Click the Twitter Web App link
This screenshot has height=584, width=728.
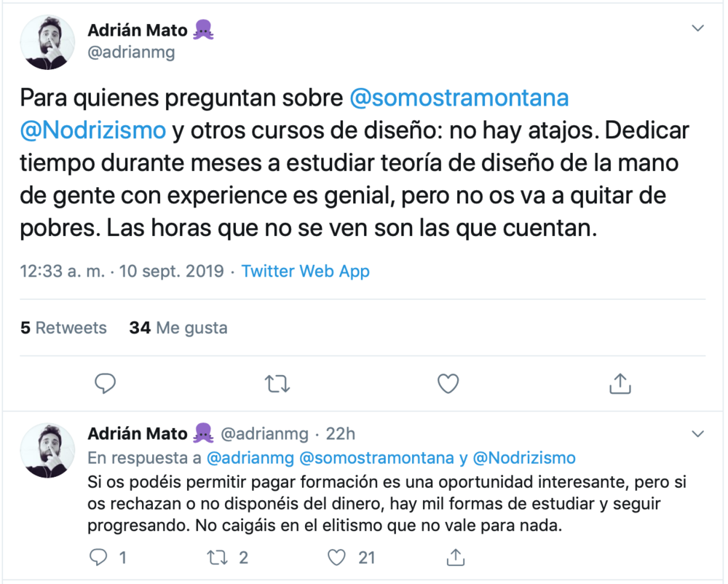305,272
